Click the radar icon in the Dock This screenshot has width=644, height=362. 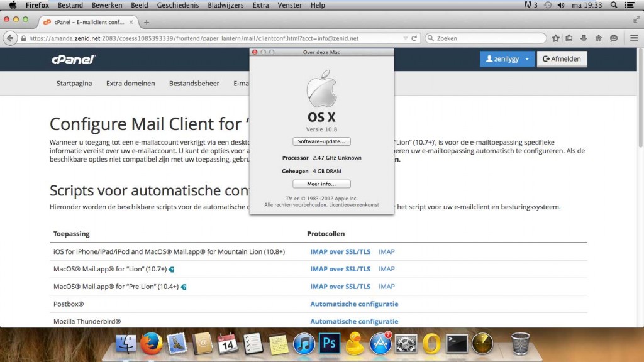point(482,344)
